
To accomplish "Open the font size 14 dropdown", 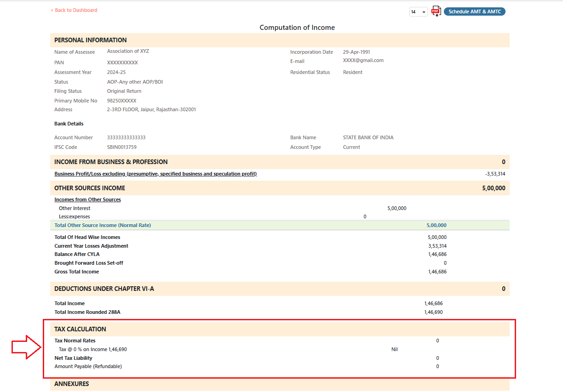I will [x=419, y=12].
